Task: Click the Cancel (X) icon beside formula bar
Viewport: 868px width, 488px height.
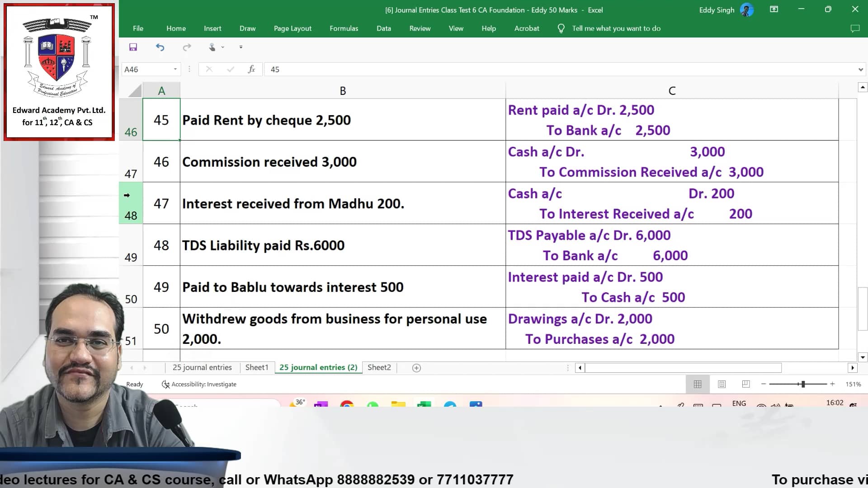Action: click(x=209, y=69)
